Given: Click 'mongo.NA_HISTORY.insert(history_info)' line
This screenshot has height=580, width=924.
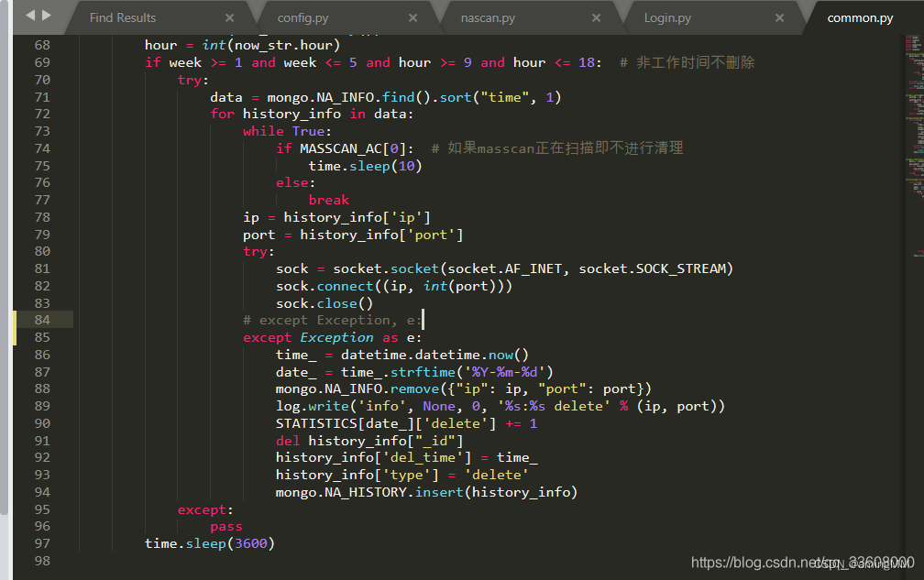Looking at the screenshot, I should [x=426, y=492].
